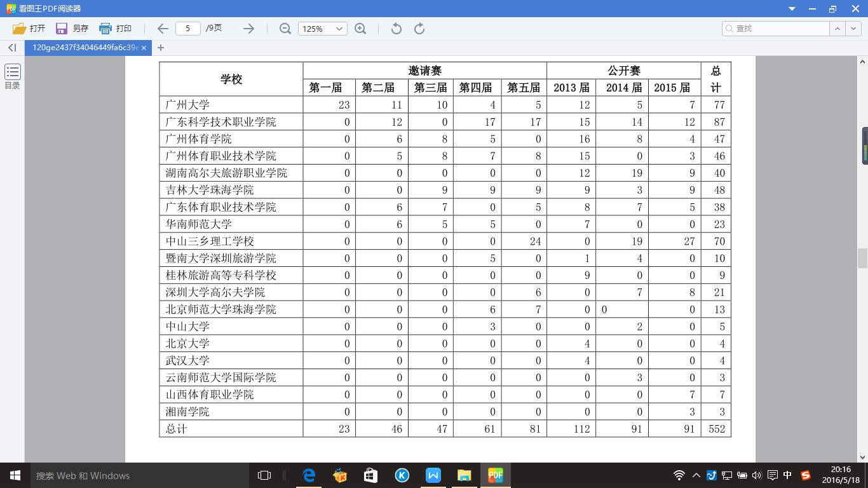Image resolution: width=868 pixels, height=488 pixels.
Task: Open the volume tray icon
Action: click(756, 475)
